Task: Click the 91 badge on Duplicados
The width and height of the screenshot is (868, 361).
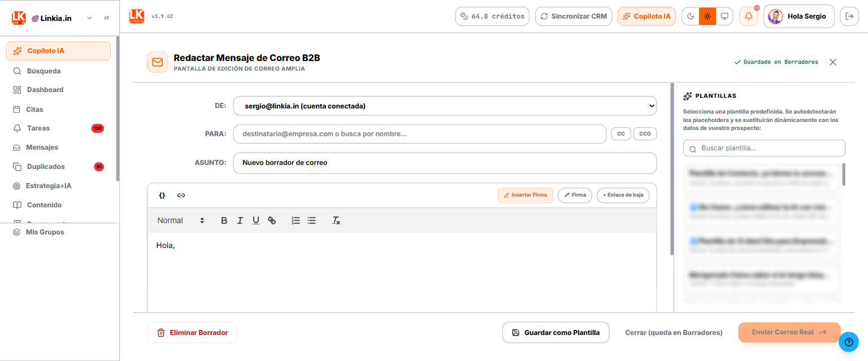Action: 99,167
